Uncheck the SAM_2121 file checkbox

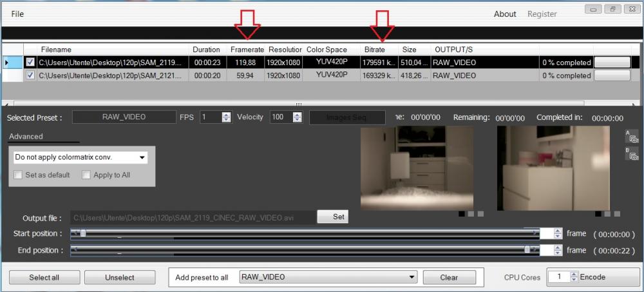(x=30, y=75)
